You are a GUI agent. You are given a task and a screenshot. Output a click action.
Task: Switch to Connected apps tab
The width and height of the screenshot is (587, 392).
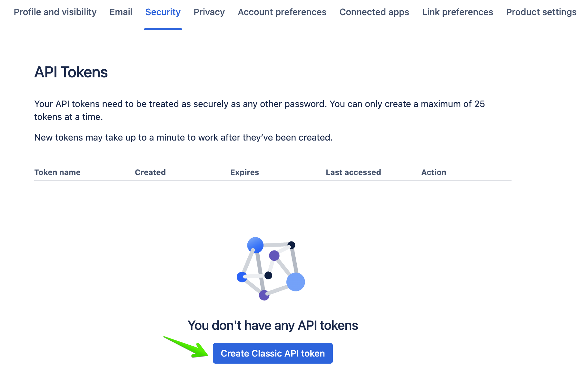(x=374, y=12)
